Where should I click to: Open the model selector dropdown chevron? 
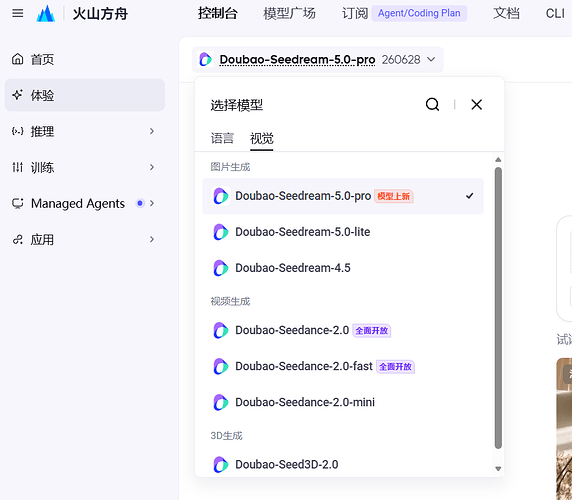coord(431,59)
